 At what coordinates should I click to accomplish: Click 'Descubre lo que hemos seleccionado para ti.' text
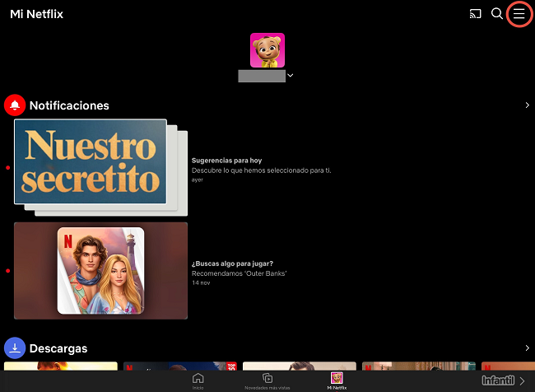[x=262, y=170]
